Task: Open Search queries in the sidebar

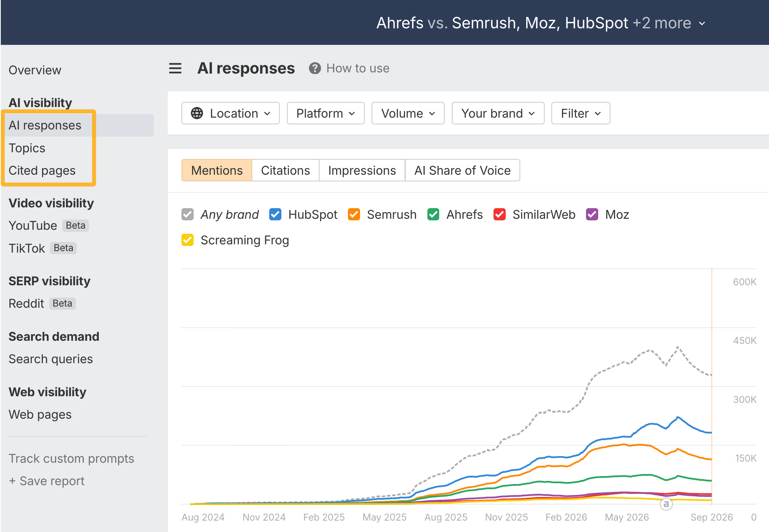Action: pyautogui.click(x=51, y=359)
